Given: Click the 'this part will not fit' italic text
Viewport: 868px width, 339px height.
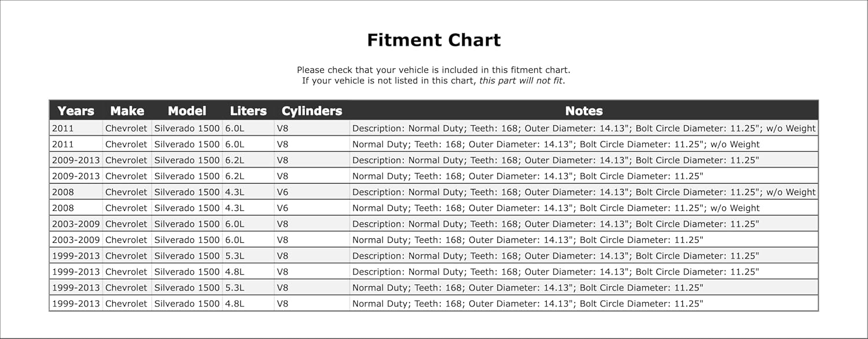Looking at the screenshot, I should [x=521, y=81].
